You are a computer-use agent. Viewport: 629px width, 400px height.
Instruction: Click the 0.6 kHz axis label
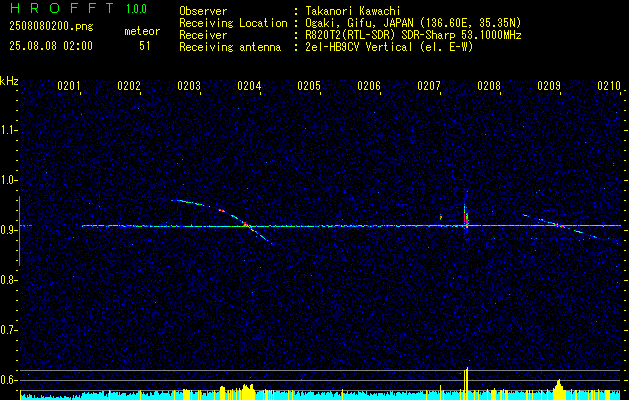tap(8, 380)
